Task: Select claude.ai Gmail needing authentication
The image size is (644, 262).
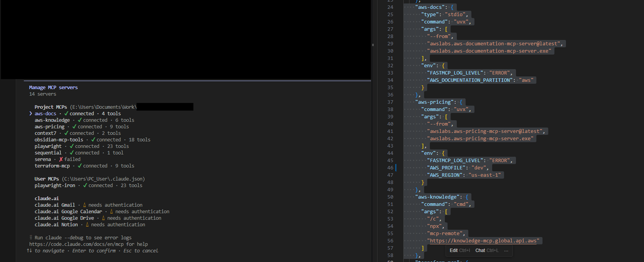Action: tap(89, 205)
